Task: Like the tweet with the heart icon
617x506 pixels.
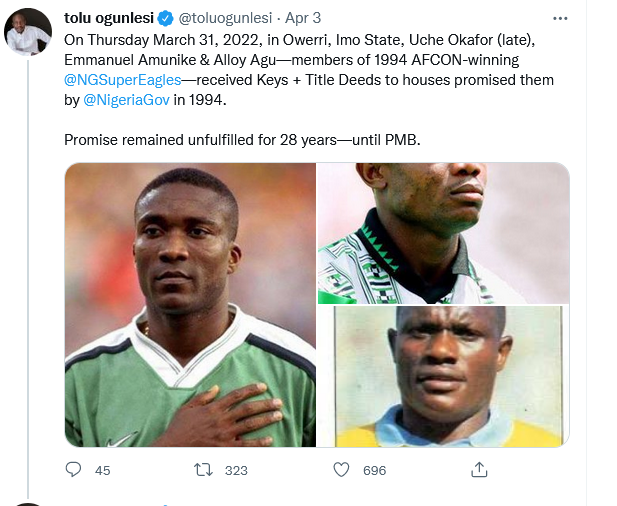Action: [x=341, y=469]
